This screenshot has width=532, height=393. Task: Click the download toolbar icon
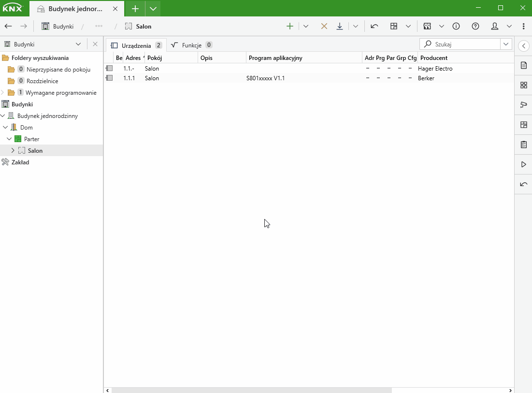tap(340, 27)
